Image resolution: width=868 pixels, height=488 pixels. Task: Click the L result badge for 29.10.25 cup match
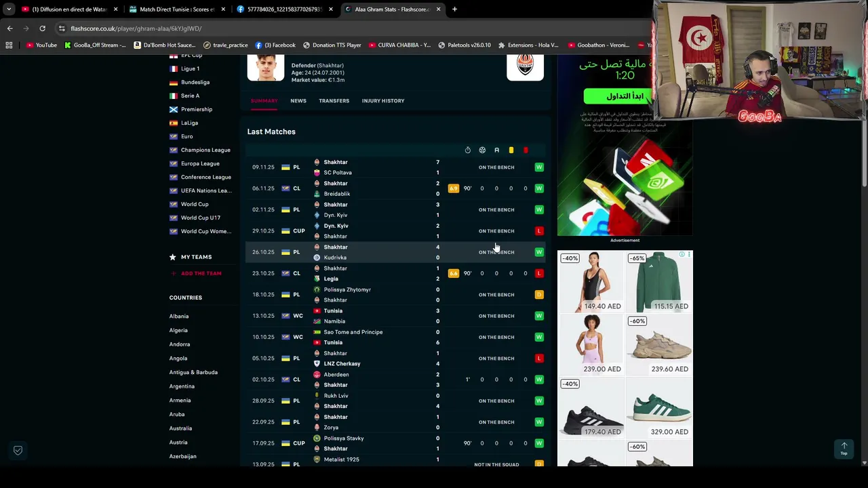(x=539, y=231)
